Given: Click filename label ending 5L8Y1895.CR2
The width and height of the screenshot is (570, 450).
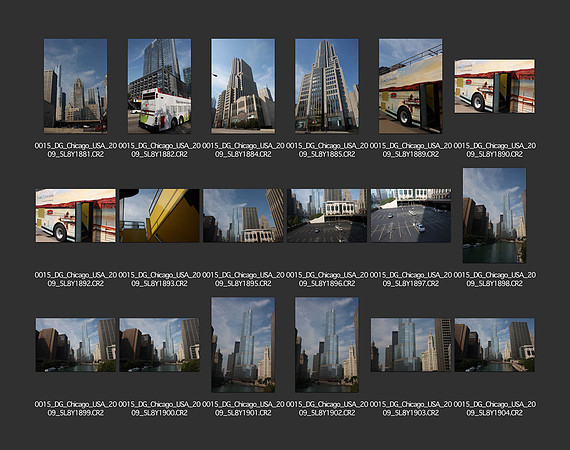Looking at the screenshot, I should [243, 279].
